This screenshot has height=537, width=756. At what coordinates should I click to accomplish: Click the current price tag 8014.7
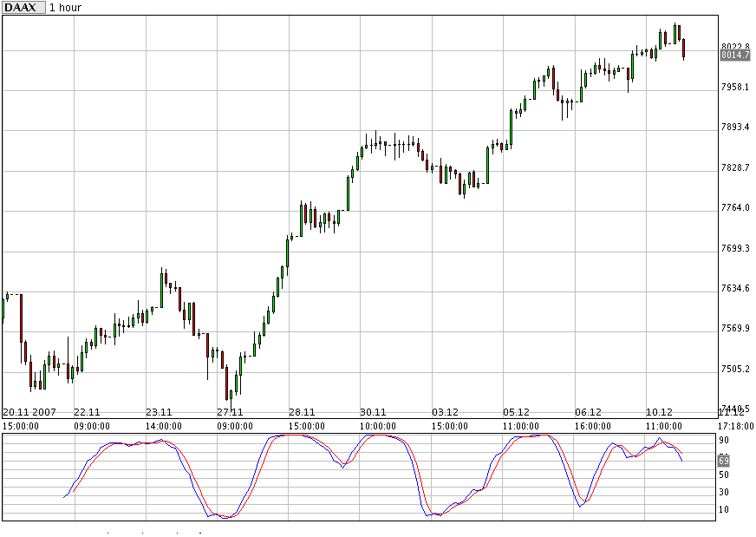click(735, 55)
